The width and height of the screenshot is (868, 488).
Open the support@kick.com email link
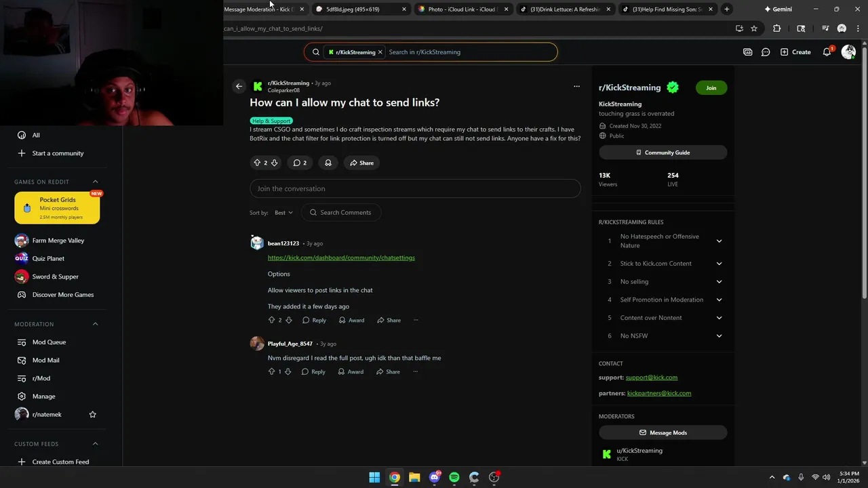point(651,378)
